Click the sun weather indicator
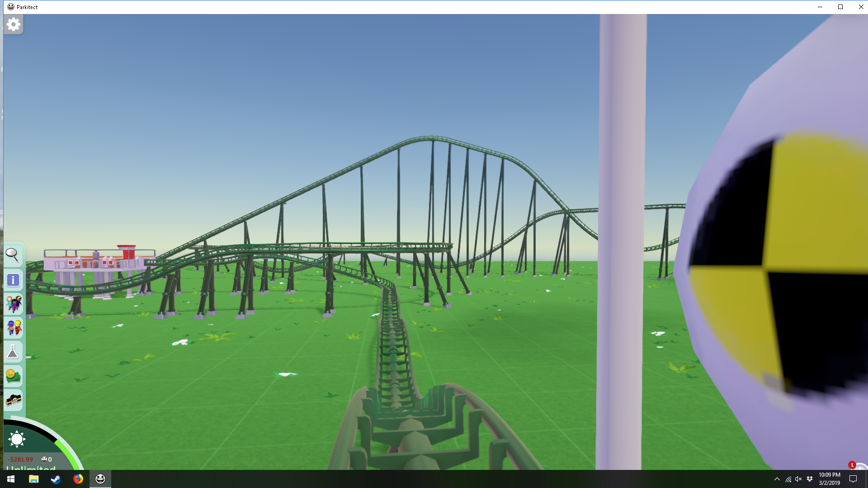Image resolution: width=868 pixels, height=488 pixels. point(17,439)
